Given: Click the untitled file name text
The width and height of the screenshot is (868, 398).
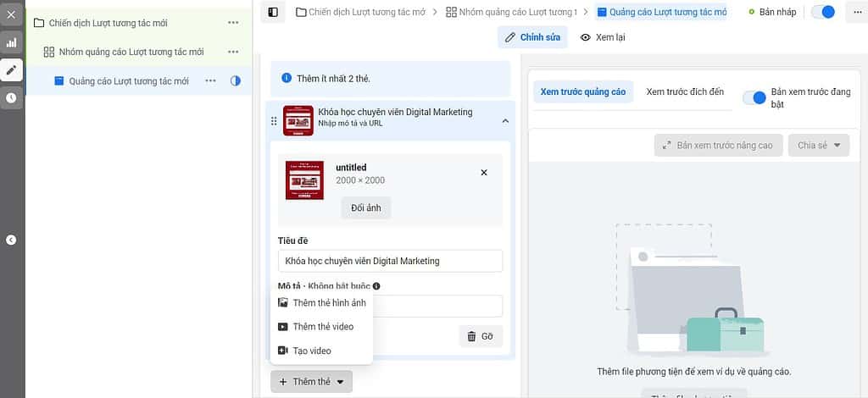Looking at the screenshot, I should tap(351, 168).
